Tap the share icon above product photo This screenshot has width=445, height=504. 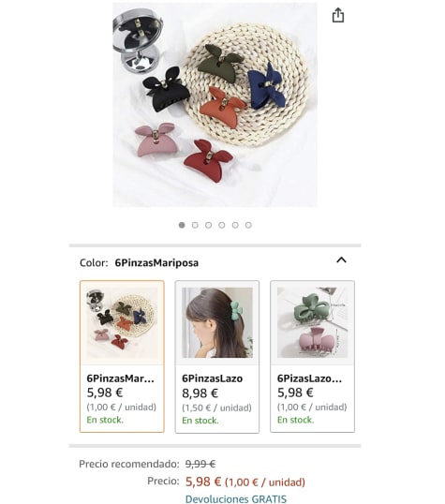coord(338,15)
